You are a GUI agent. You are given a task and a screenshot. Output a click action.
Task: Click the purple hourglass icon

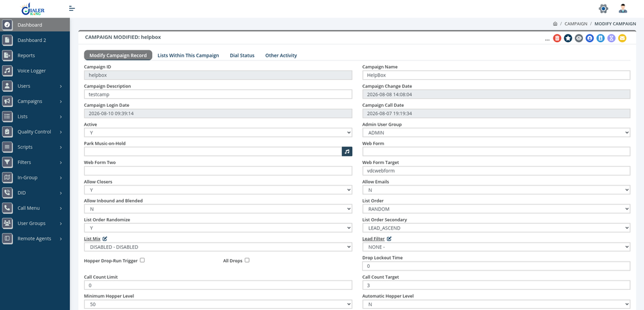pyautogui.click(x=611, y=38)
